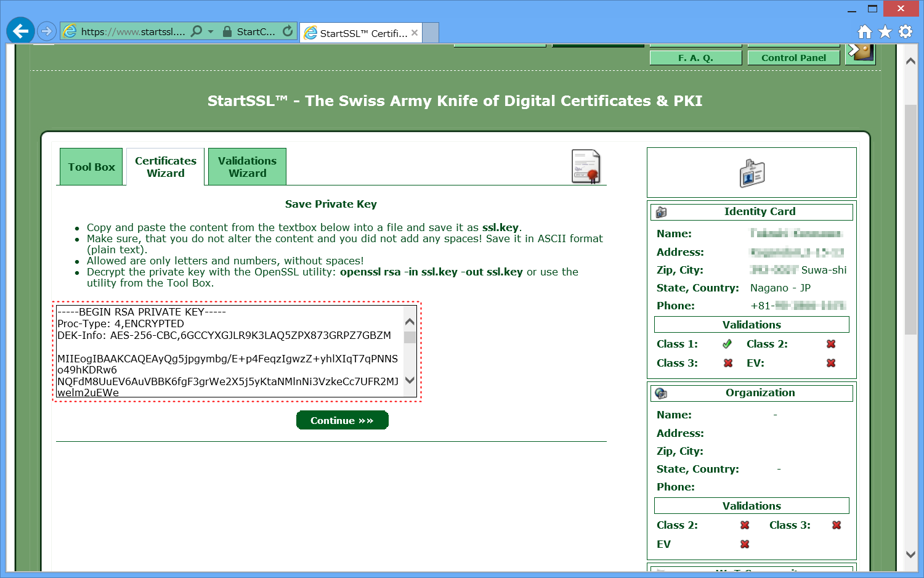Image resolution: width=924 pixels, height=578 pixels.
Task: Open browser Tools gear icon
Action: pyautogui.click(x=906, y=31)
